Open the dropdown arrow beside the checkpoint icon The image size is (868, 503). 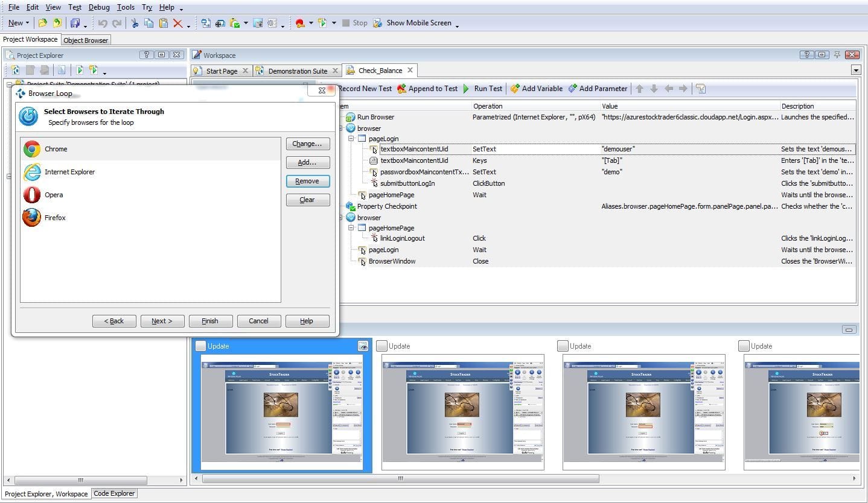pyautogui.click(x=246, y=23)
